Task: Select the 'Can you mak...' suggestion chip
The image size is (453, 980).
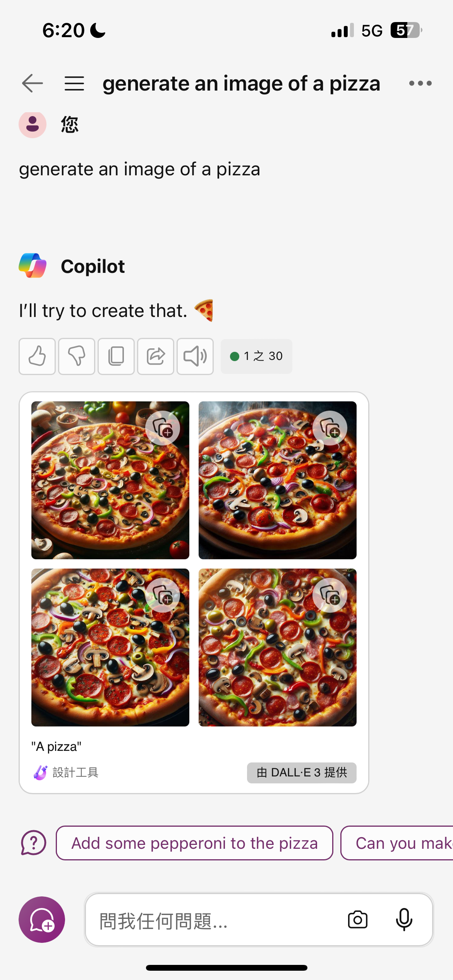Action: pyautogui.click(x=397, y=843)
